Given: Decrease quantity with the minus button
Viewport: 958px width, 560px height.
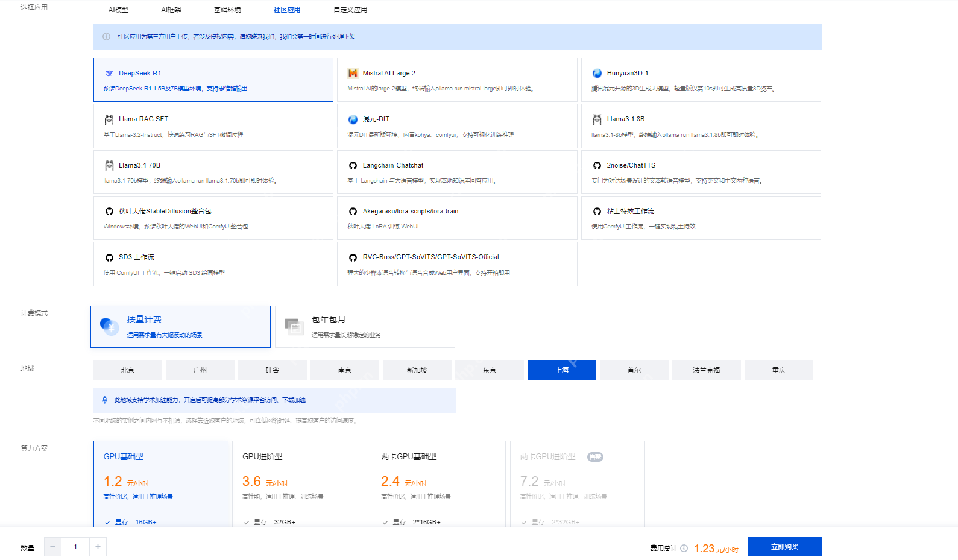Looking at the screenshot, I should (52, 547).
